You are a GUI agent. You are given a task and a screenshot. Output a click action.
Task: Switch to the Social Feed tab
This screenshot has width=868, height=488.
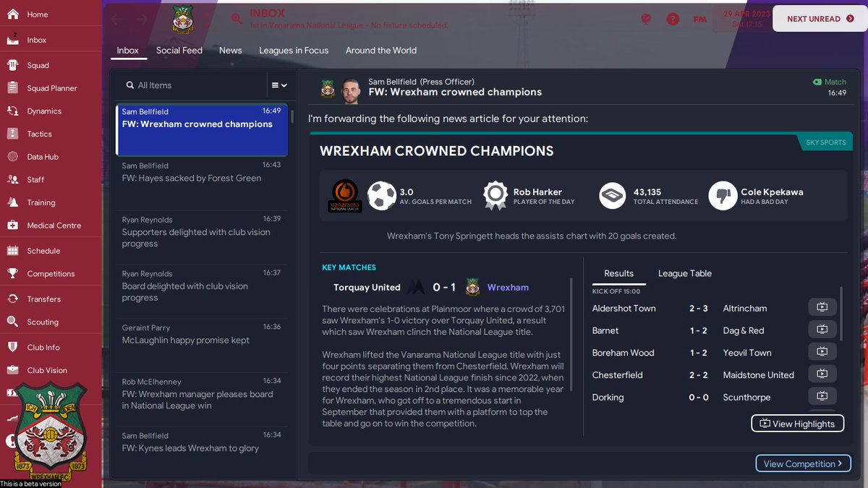(179, 51)
